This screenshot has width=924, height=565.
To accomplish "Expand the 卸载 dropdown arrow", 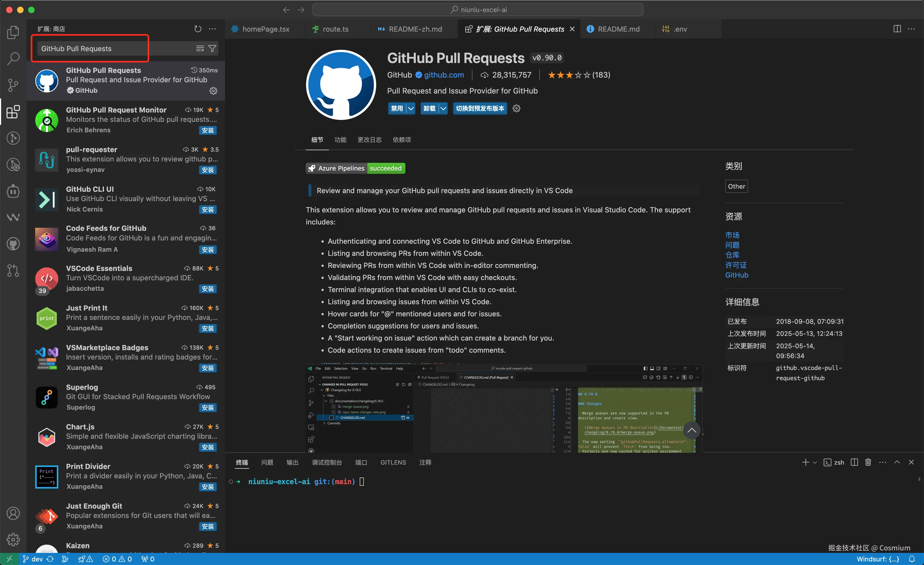I will (443, 108).
